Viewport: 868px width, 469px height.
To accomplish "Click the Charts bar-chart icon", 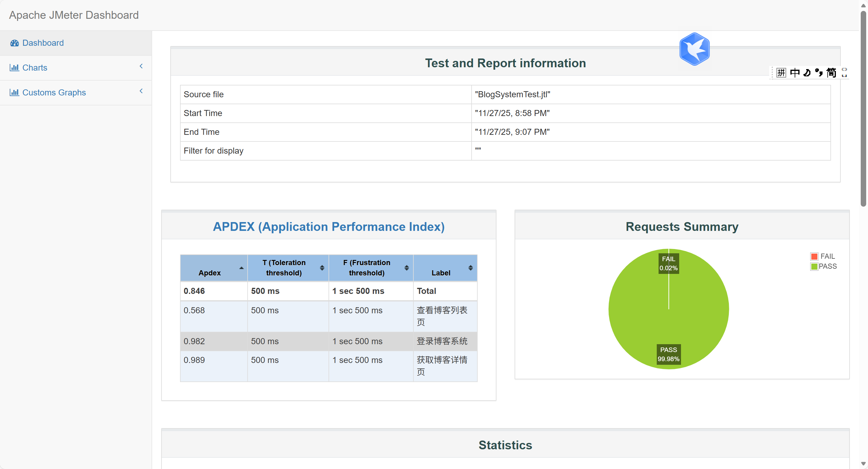I will [x=14, y=68].
